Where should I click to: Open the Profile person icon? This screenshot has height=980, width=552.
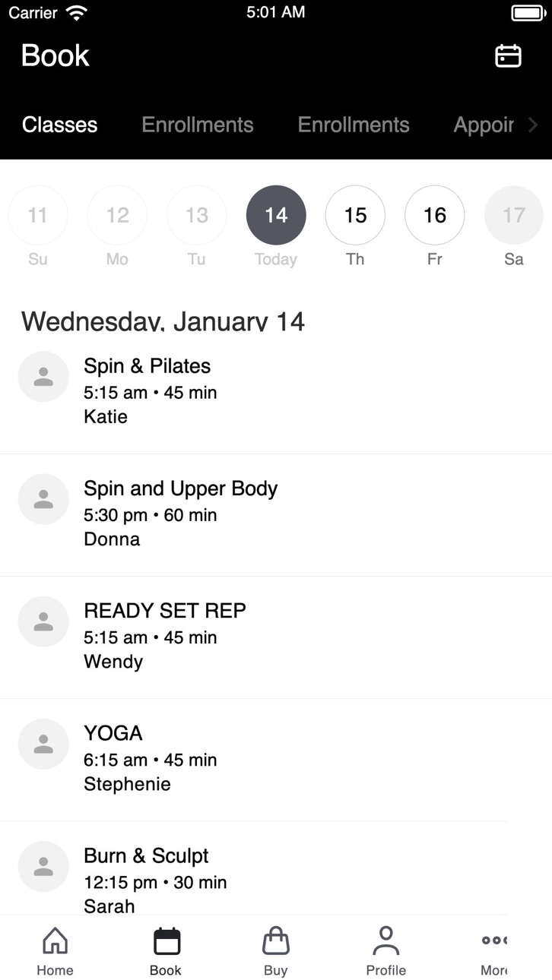[386, 940]
